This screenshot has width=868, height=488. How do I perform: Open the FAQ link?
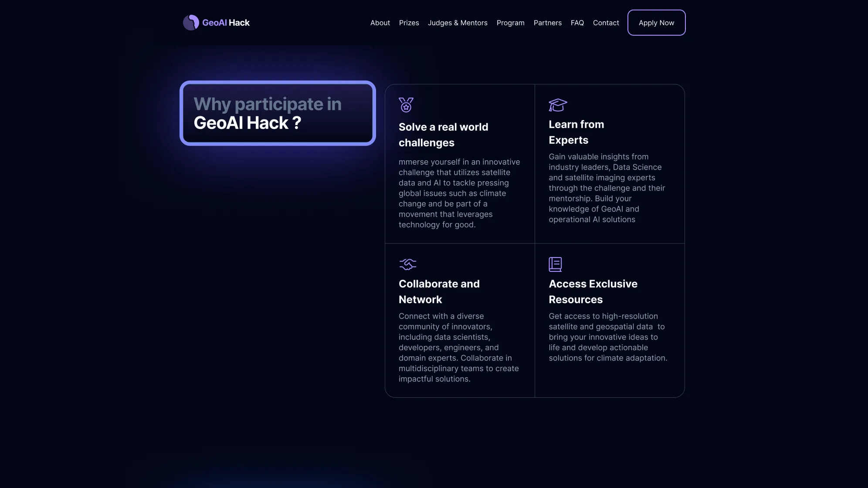click(x=577, y=23)
